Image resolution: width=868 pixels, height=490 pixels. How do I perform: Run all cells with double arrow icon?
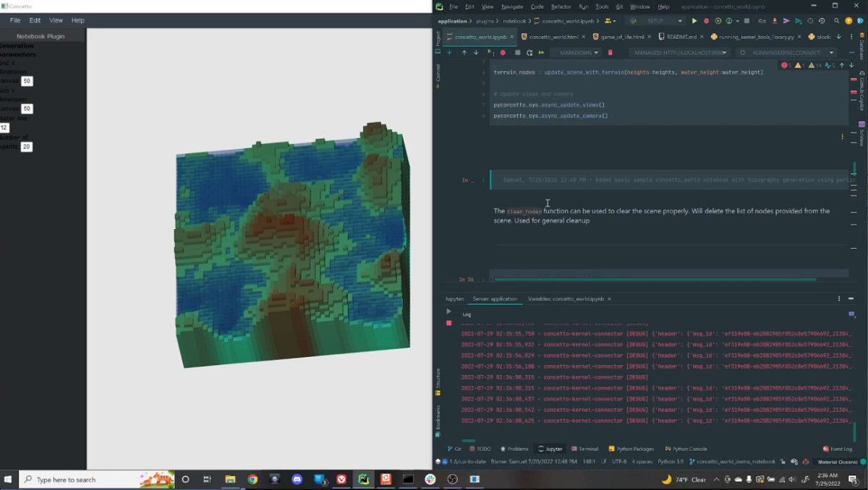(541, 53)
